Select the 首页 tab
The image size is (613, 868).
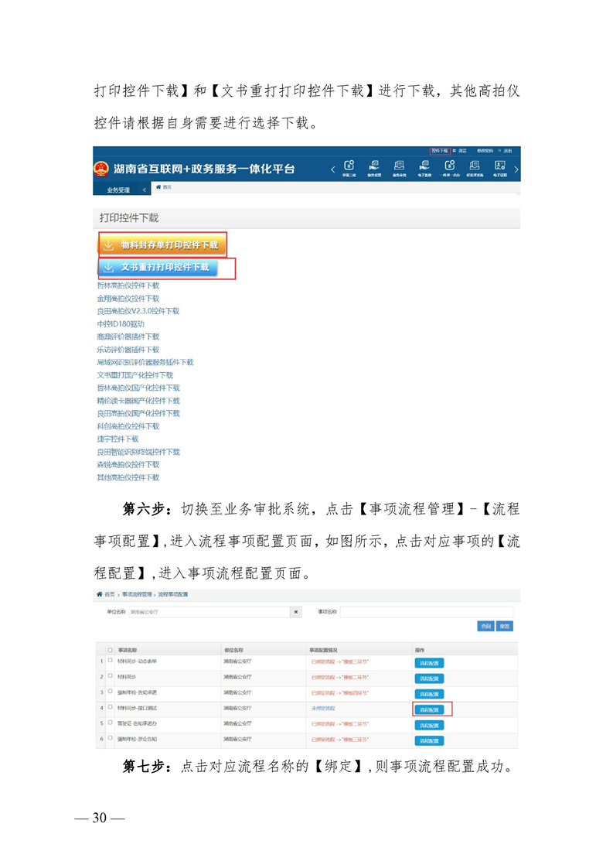pos(164,187)
